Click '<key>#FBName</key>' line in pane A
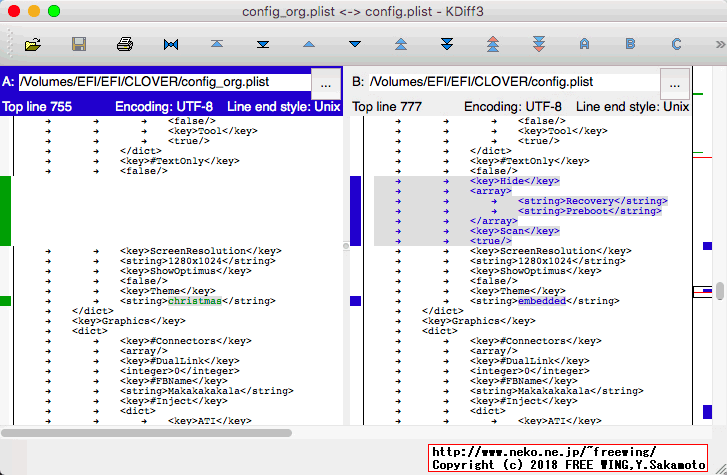Viewport: 727px width, 475px height. click(x=174, y=381)
